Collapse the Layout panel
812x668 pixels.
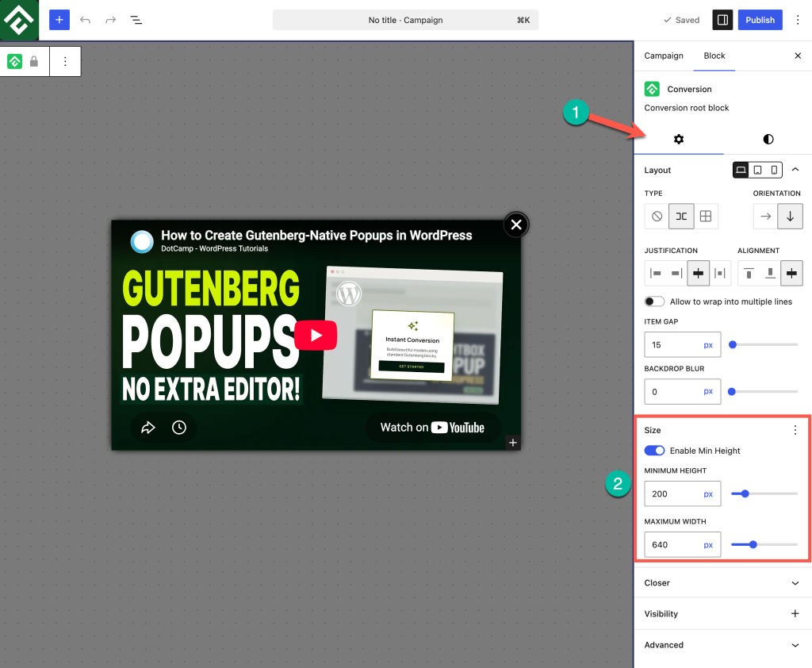[795, 170]
